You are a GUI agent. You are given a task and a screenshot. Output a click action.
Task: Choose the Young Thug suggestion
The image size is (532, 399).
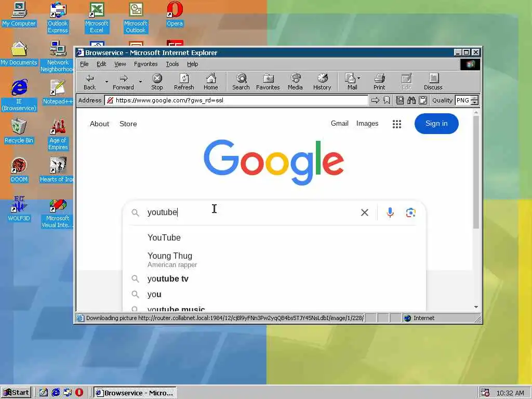(274, 260)
